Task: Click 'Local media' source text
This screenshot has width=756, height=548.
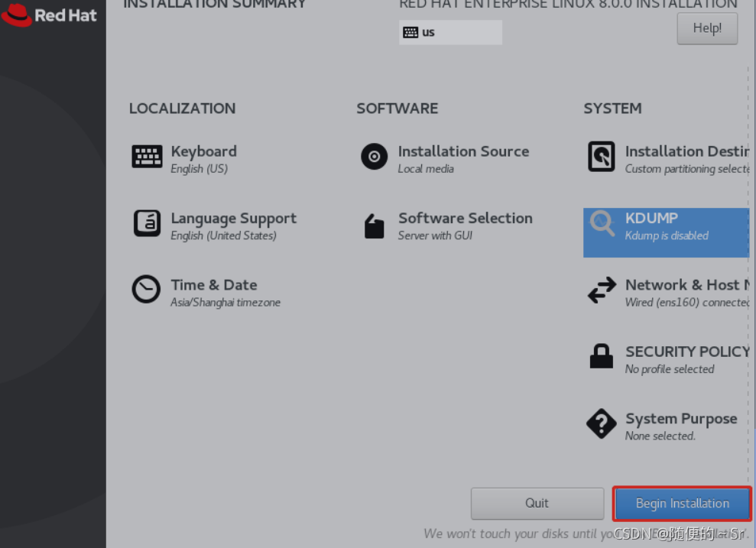Action: 425,169
